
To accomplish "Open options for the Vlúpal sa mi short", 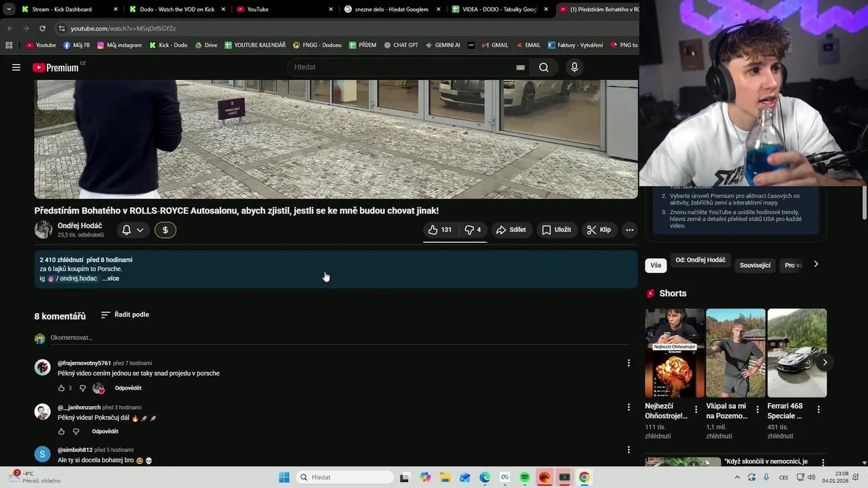I will point(757,410).
